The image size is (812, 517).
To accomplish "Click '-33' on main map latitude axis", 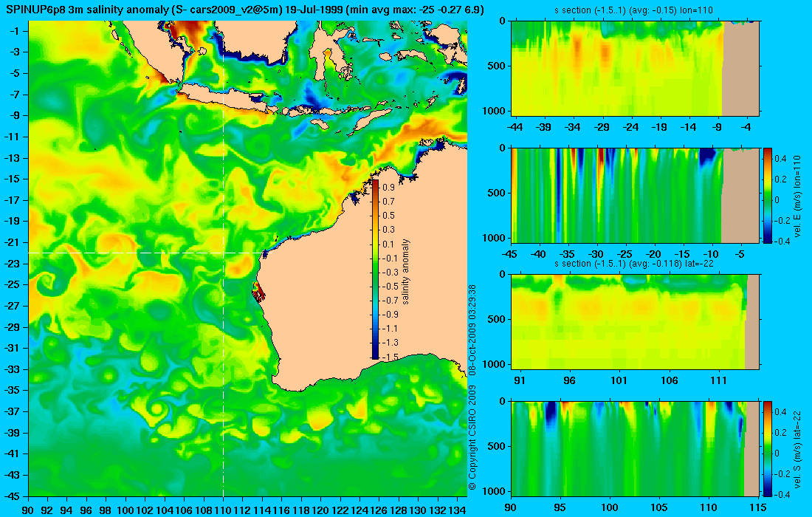I will (x=11, y=369).
